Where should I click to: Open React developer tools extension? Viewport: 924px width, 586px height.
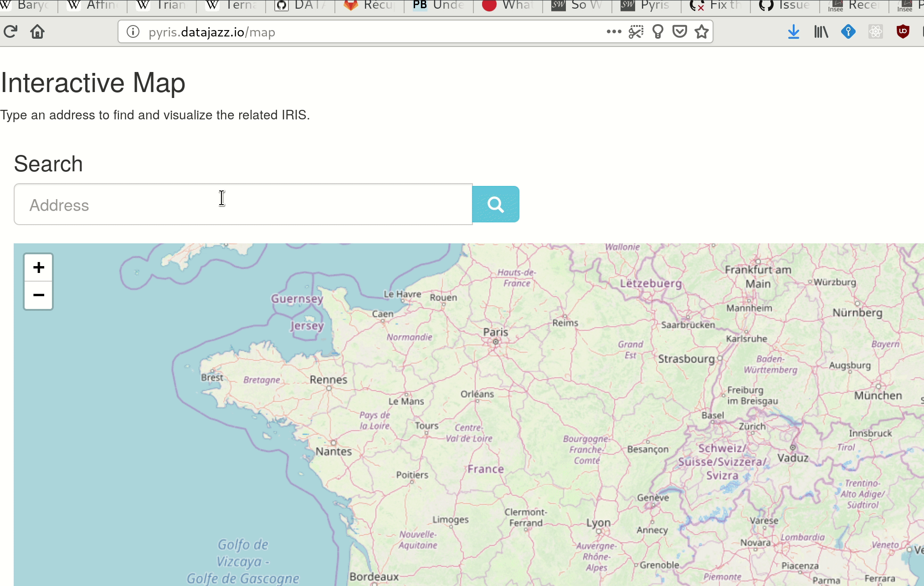(876, 31)
